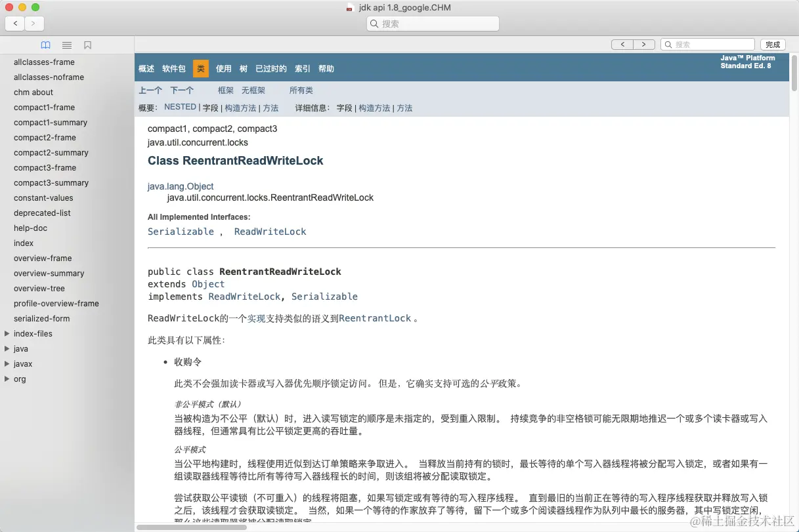The width and height of the screenshot is (799, 532).
Task: Go forward with the toolbar forward arrow
Action: (x=34, y=24)
